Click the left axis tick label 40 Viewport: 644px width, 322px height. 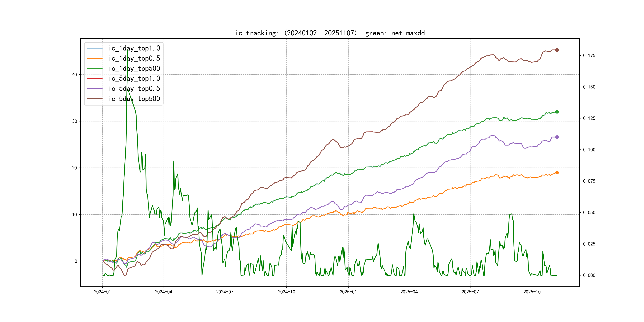[74, 75]
